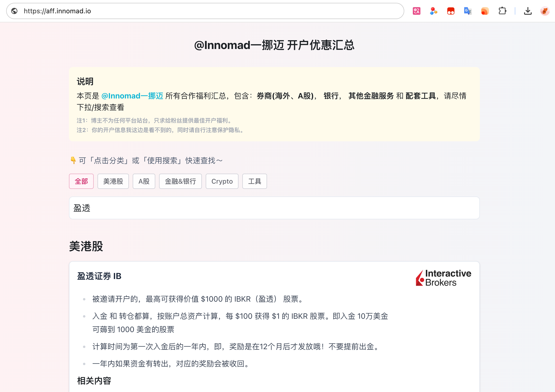
Task: Open the Google Translate extension icon
Action: [468, 11]
